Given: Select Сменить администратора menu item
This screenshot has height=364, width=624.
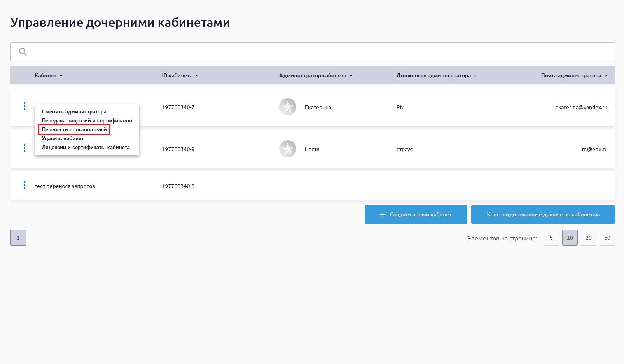Looking at the screenshot, I should tap(74, 111).
